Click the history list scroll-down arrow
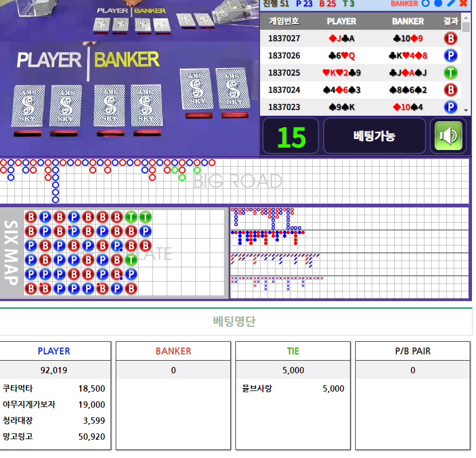The width and height of the screenshot is (476, 458). [466, 110]
